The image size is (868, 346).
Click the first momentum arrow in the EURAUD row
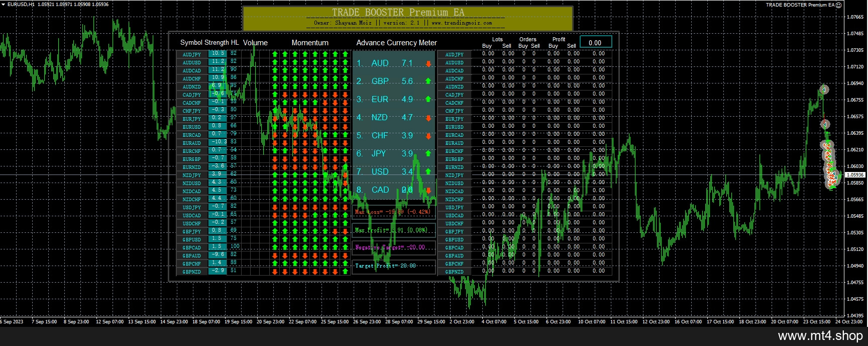pyautogui.click(x=275, y=142)
